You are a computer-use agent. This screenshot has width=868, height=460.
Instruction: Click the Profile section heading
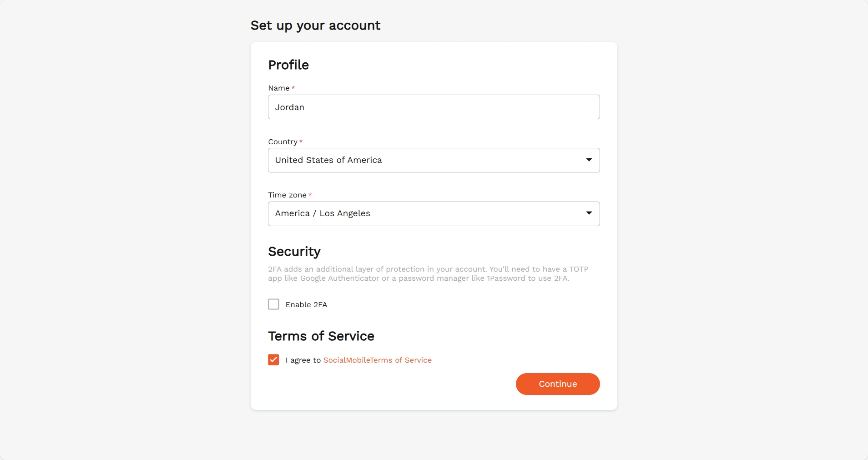coord(288,65)
